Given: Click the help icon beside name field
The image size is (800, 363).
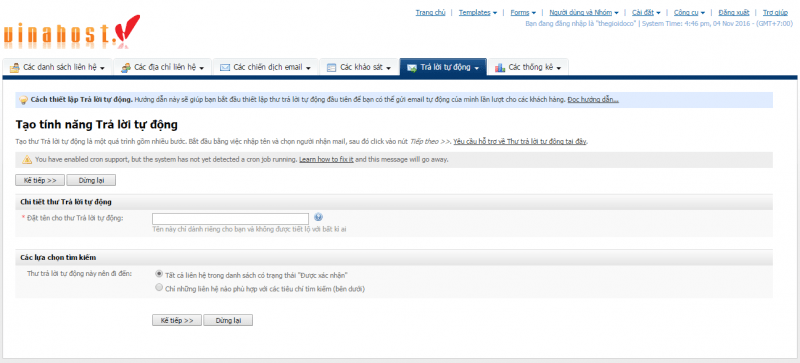Looking at the screenshot, I should click(318, 217).
